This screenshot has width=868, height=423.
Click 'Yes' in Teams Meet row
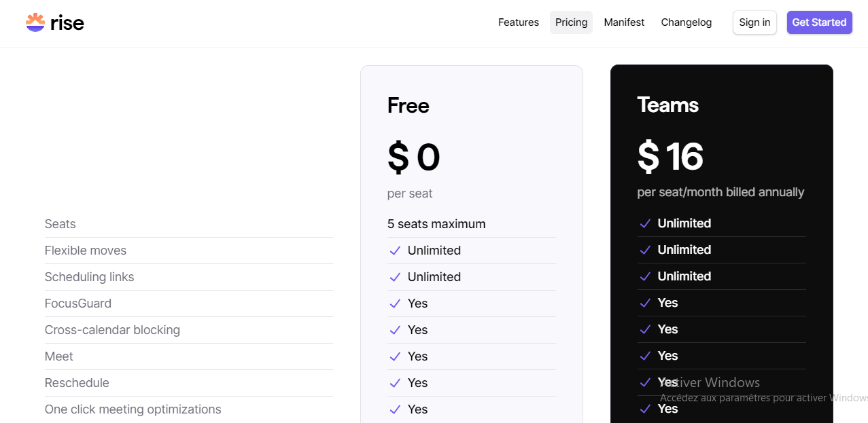[x=668, y=356]
